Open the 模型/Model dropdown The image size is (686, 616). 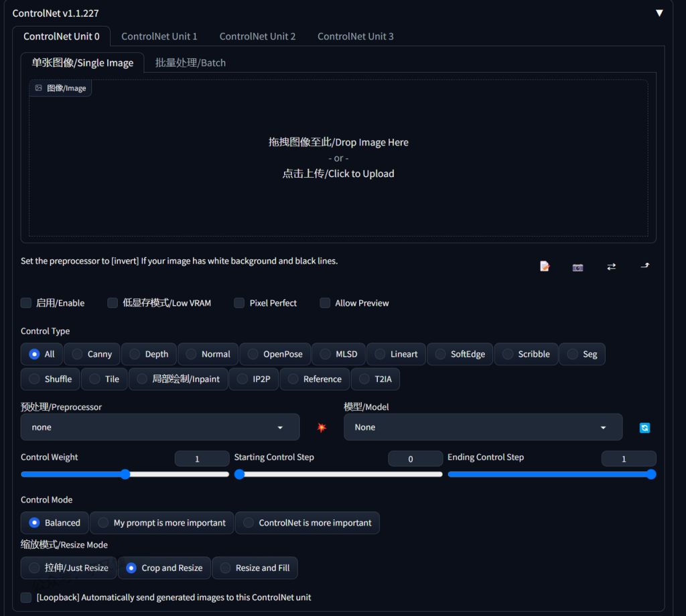[x=483, y=427]
